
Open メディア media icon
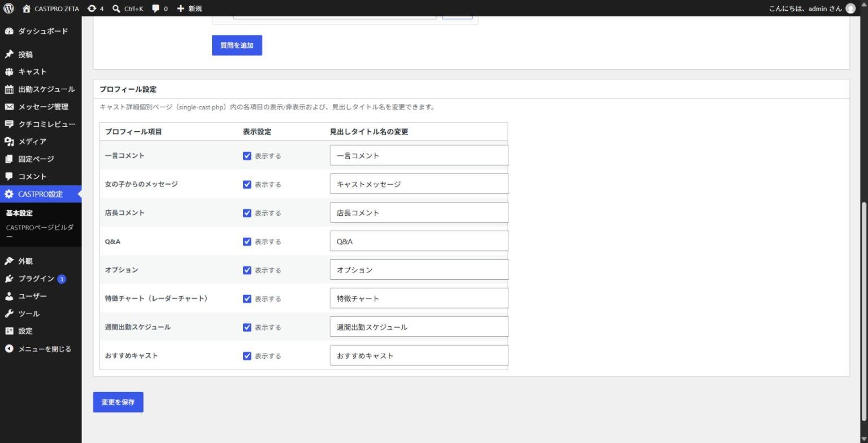(x=9, y=141)
